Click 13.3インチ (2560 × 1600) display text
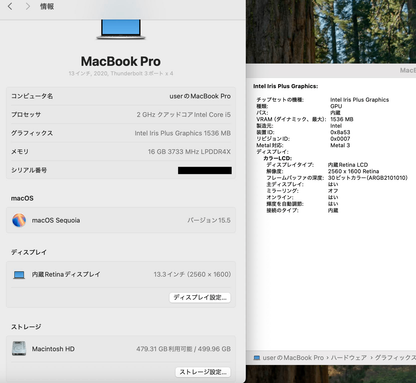Viewport: 416px width, 383px height. [192, 274]
